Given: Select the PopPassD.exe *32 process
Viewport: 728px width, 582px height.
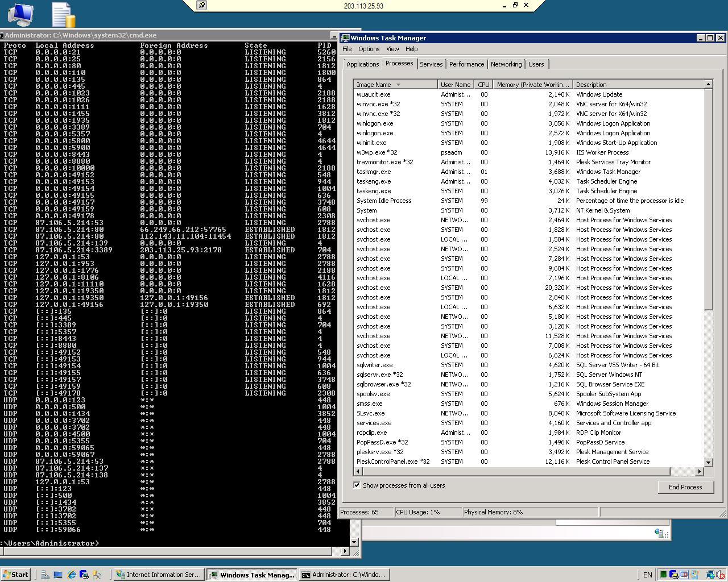Looking at the screenshot, I should [x=528, y=442].
